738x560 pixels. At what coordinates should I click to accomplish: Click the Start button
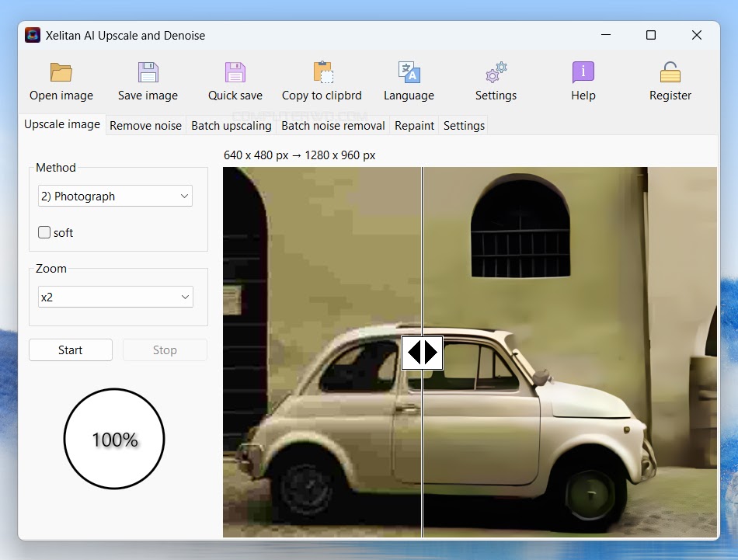(x=71, y=350)
